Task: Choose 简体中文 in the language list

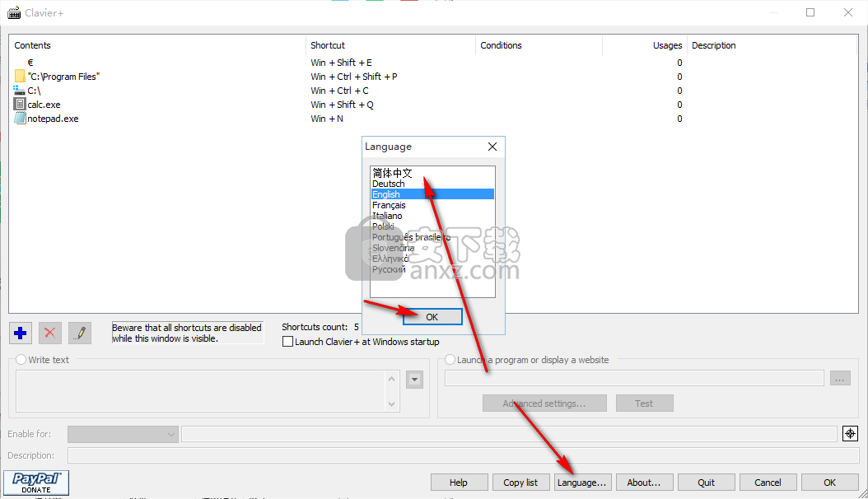Action: 433,173
